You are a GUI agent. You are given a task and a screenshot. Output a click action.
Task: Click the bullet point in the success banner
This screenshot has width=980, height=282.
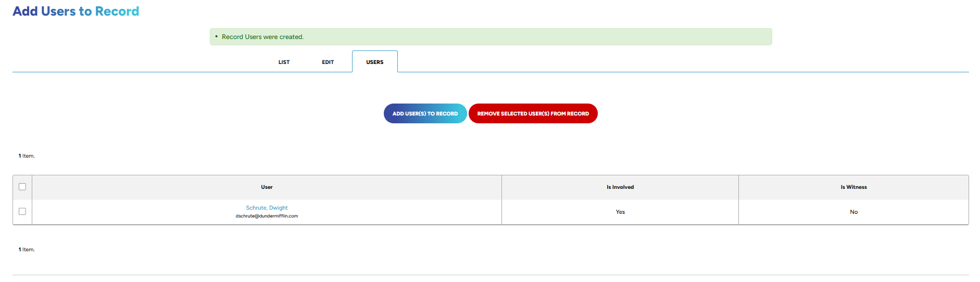(x=217, y=36)
